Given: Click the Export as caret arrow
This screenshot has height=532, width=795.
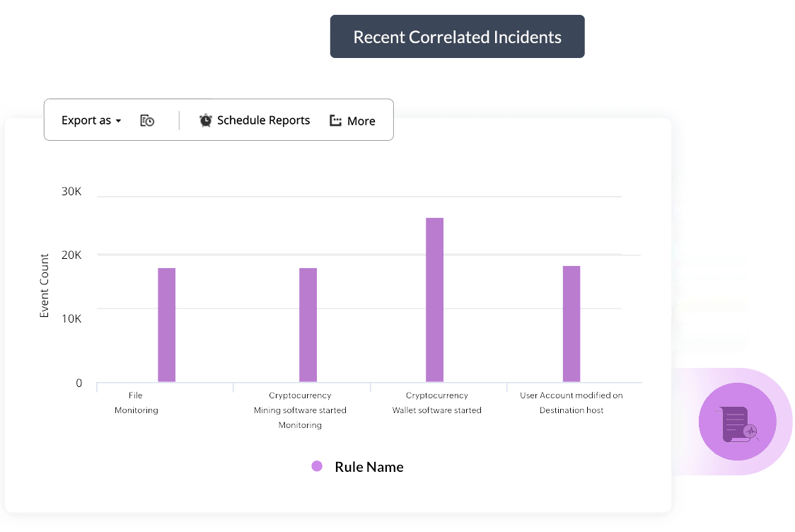Looking at the screenshot, I should click(118, 121).
